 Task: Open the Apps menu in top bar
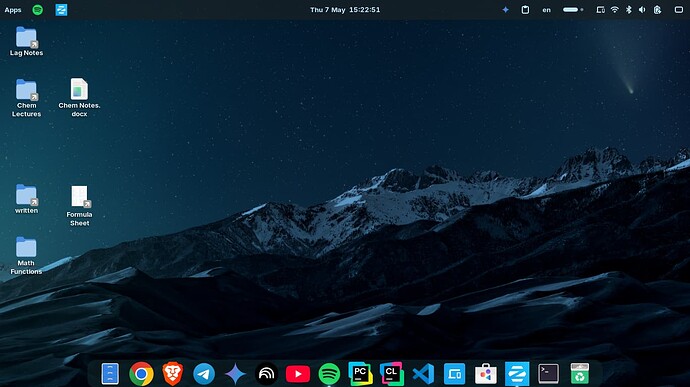pos(13,10)
